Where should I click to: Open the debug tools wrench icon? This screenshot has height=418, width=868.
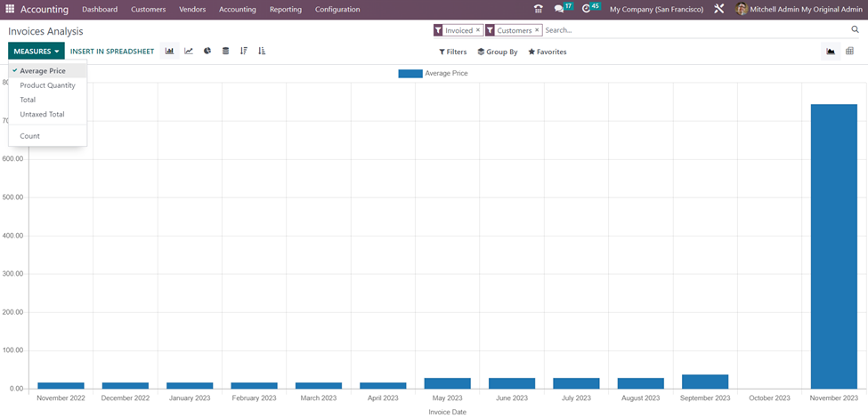click(719, 9)
